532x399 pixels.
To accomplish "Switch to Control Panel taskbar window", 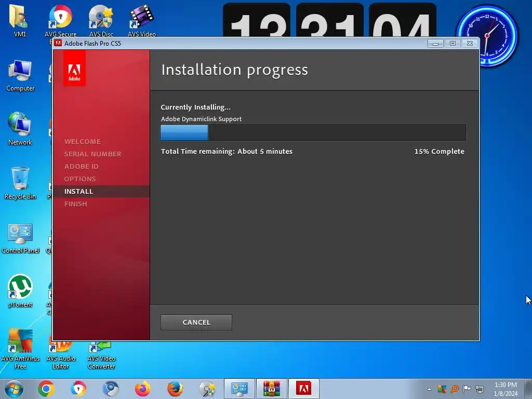I will coord(239,389).
